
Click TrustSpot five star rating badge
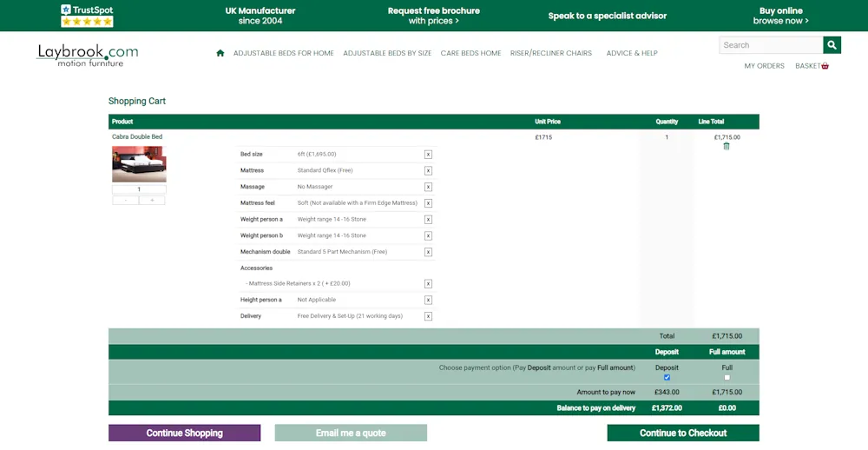[x=87, y=16]
